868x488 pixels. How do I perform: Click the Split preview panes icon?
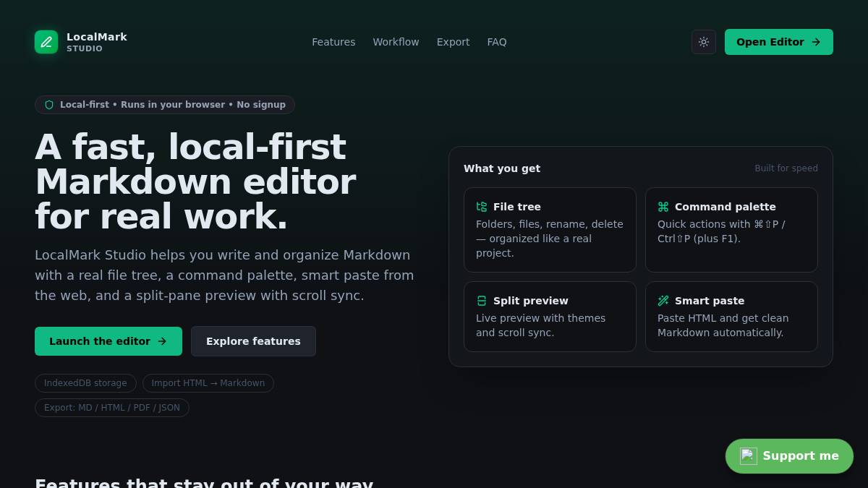click(482, 301)
